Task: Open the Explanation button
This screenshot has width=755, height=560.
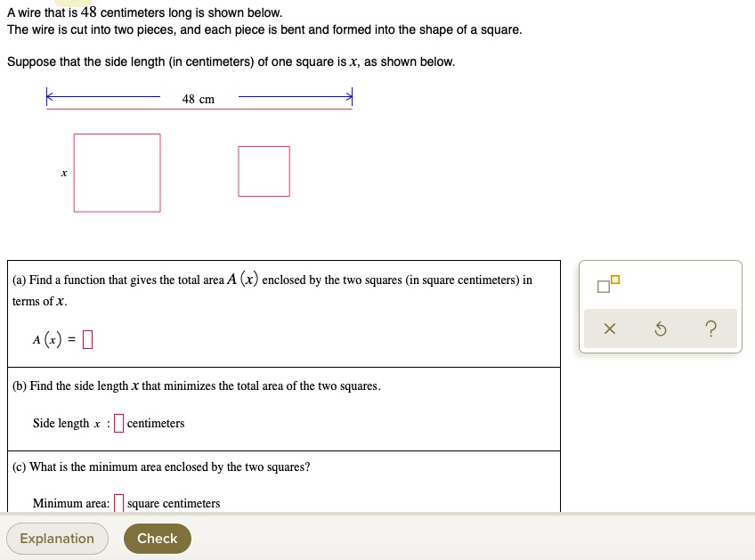Action: click(x=57, y=539)
